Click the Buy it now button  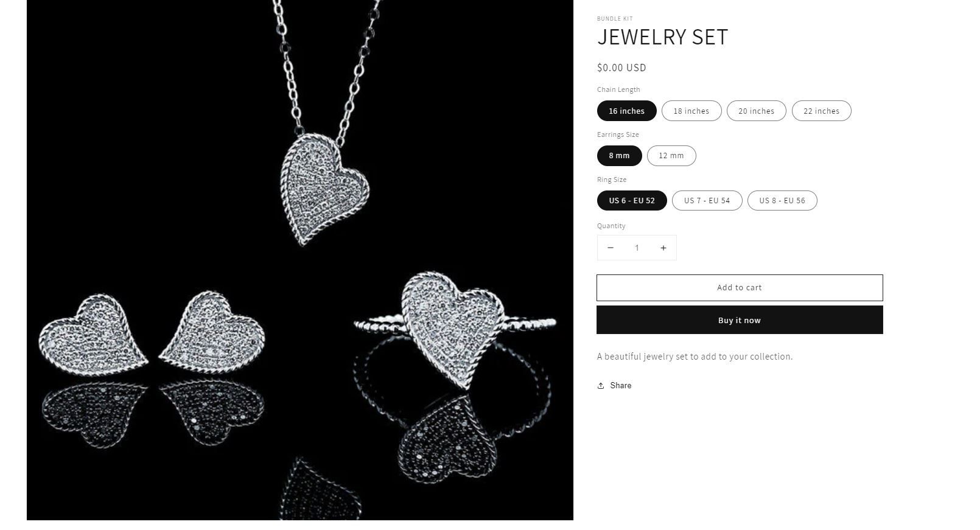click(740, 320)
